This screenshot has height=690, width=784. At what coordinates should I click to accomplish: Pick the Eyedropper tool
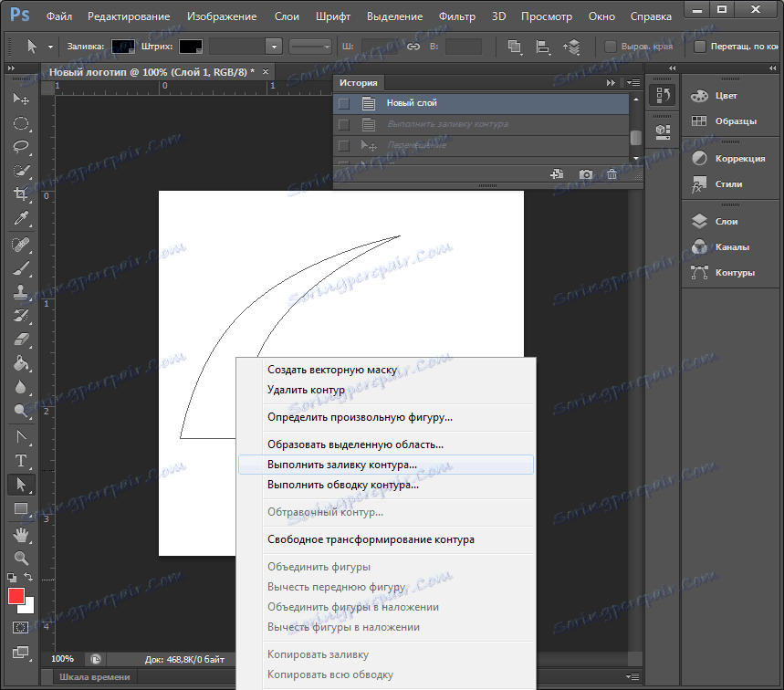(21, 218)
